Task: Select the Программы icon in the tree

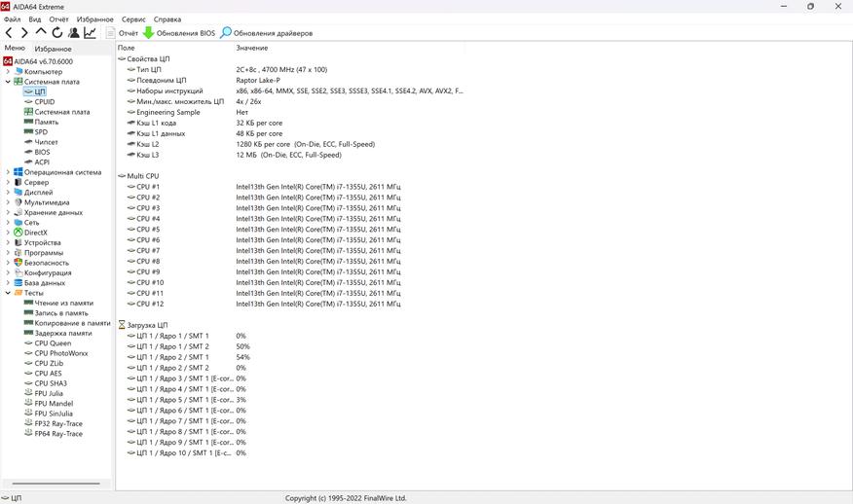Action: click(18, 252)
